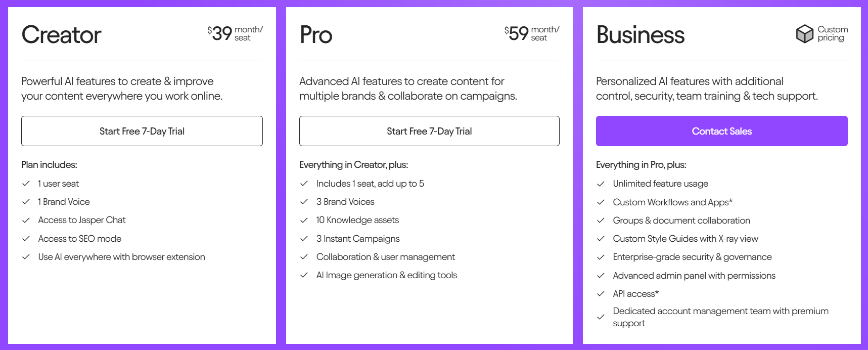Click the checkmark next to '10 Knowledge assets'
Image resolution: width=868 pixels, height=350 pixels.
(304, 220)
